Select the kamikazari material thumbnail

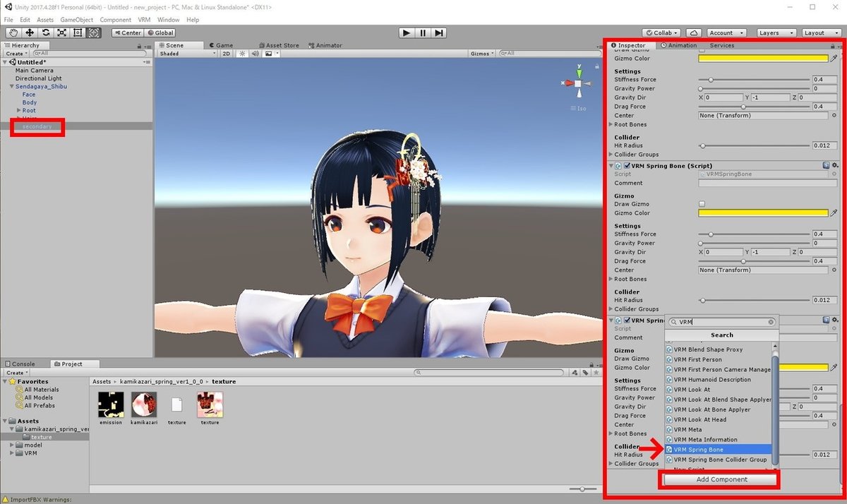144,404
